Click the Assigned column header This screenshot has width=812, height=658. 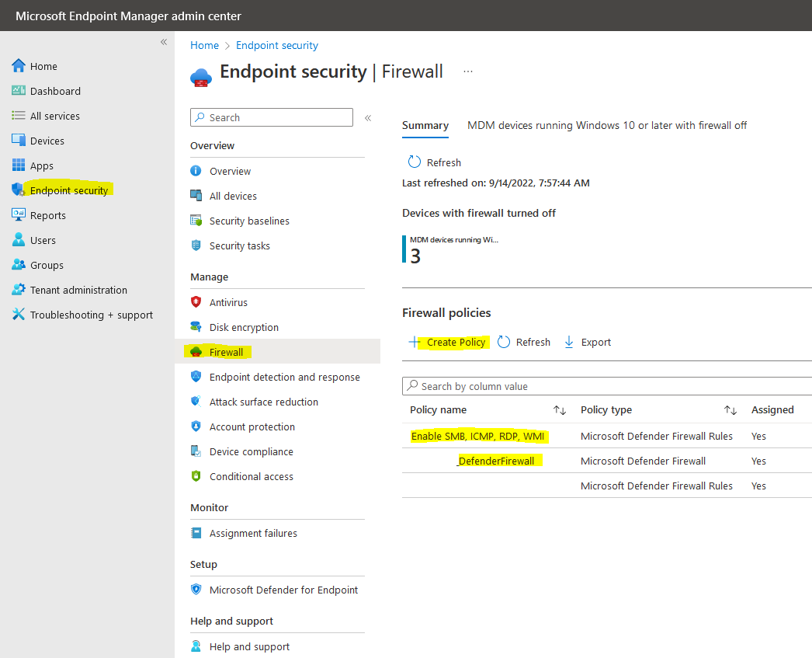pos(772,410)
